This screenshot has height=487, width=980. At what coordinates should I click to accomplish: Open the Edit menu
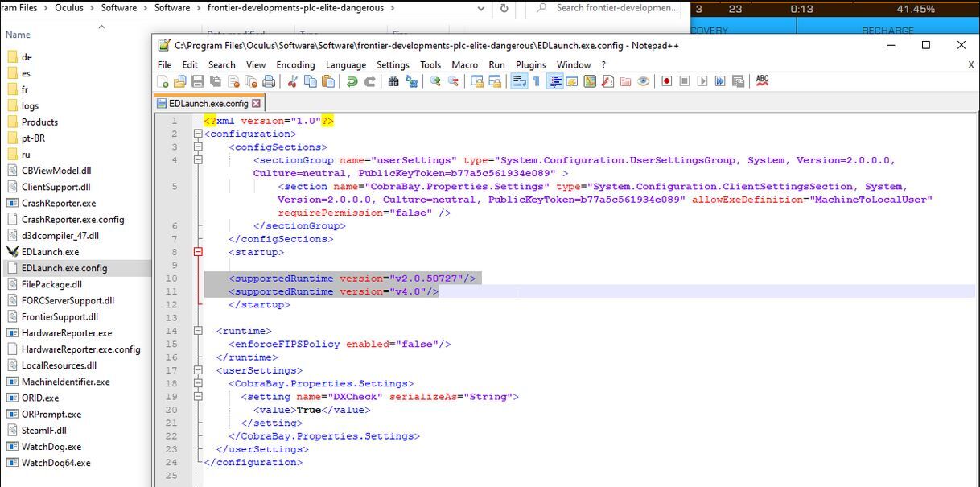click(x=190, y=64)
